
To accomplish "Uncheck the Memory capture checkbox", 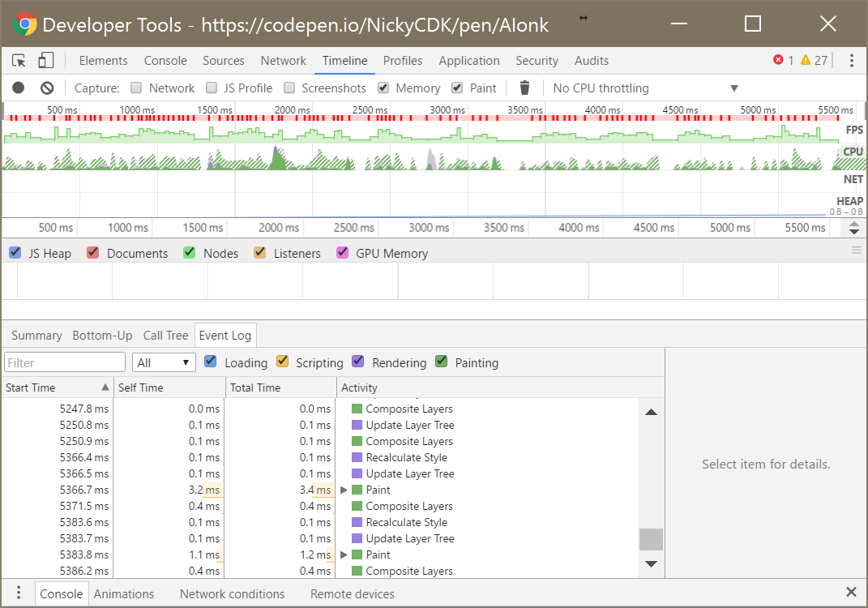I will 383,88.
